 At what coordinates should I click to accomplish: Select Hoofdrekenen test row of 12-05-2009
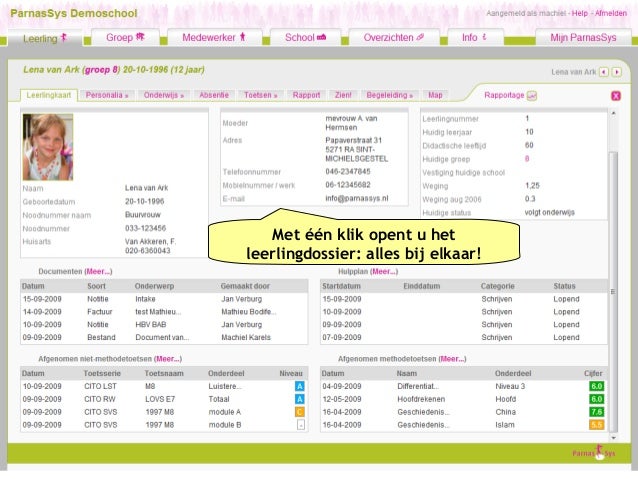coord(464,399)
